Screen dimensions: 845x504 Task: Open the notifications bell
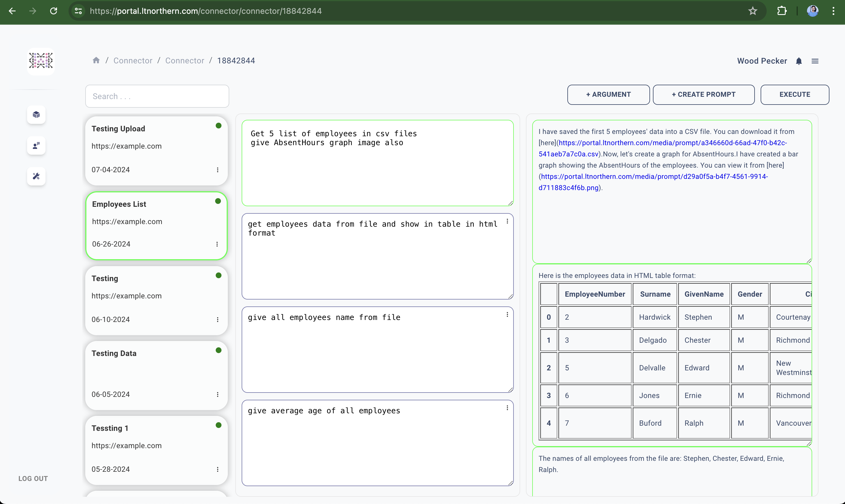click(x=799, y=61)
